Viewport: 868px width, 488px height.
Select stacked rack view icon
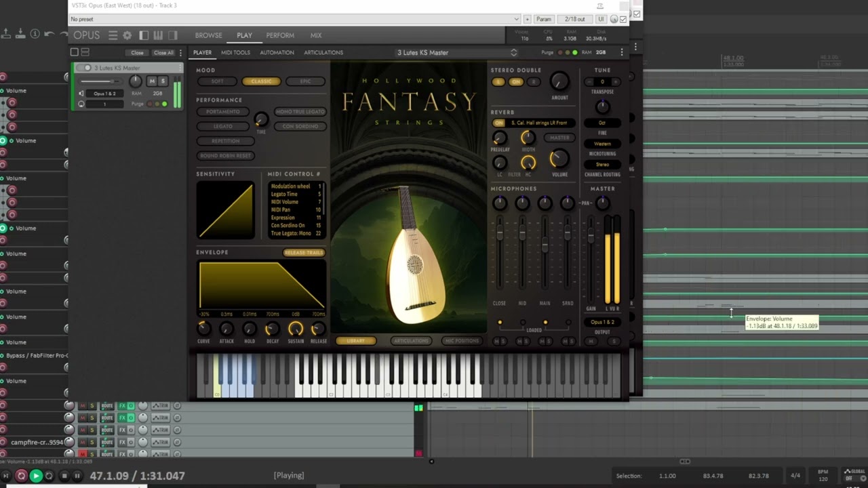click(x=85, y=52)
